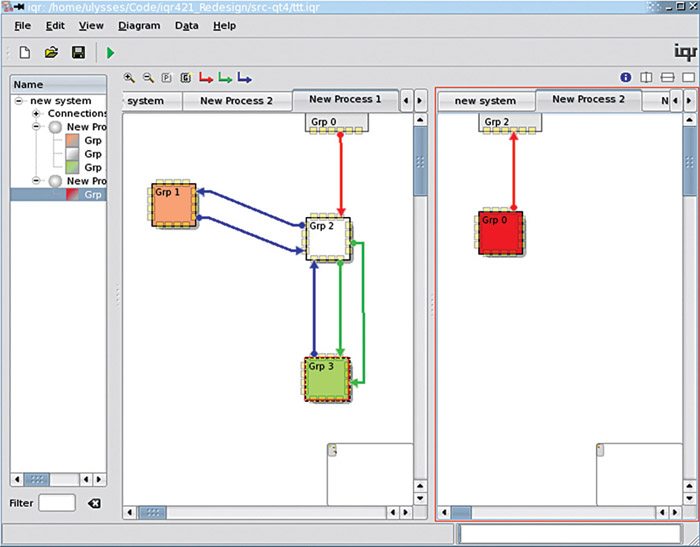Click the zoom out magnifier icon

148,77
